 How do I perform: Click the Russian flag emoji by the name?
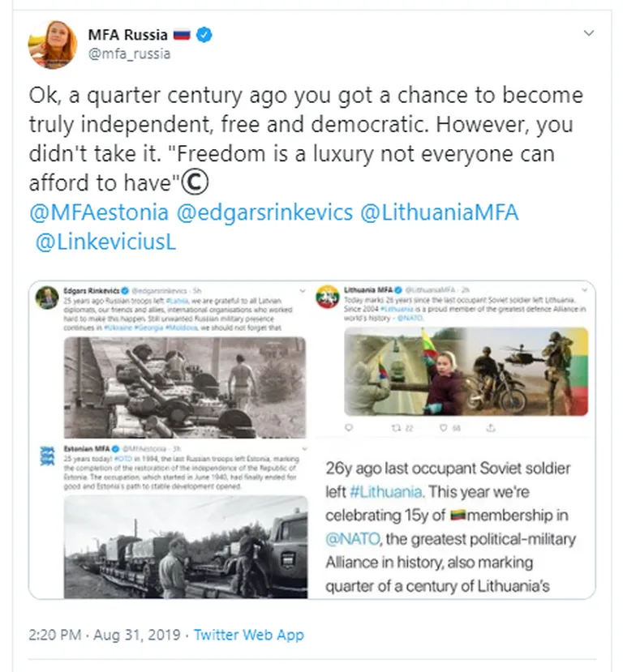(182, 34)
